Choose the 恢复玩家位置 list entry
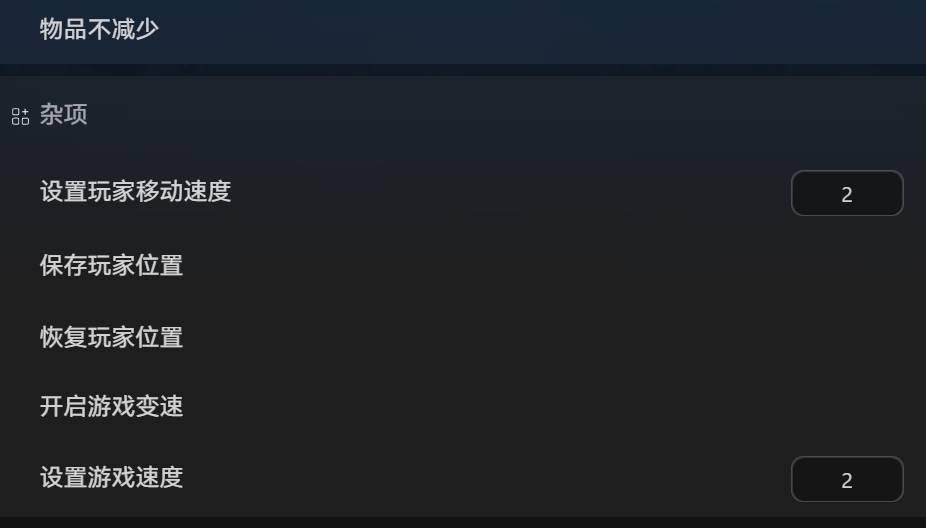The width and height of the screenshot is (926, 528). click(x=463, y=338)
